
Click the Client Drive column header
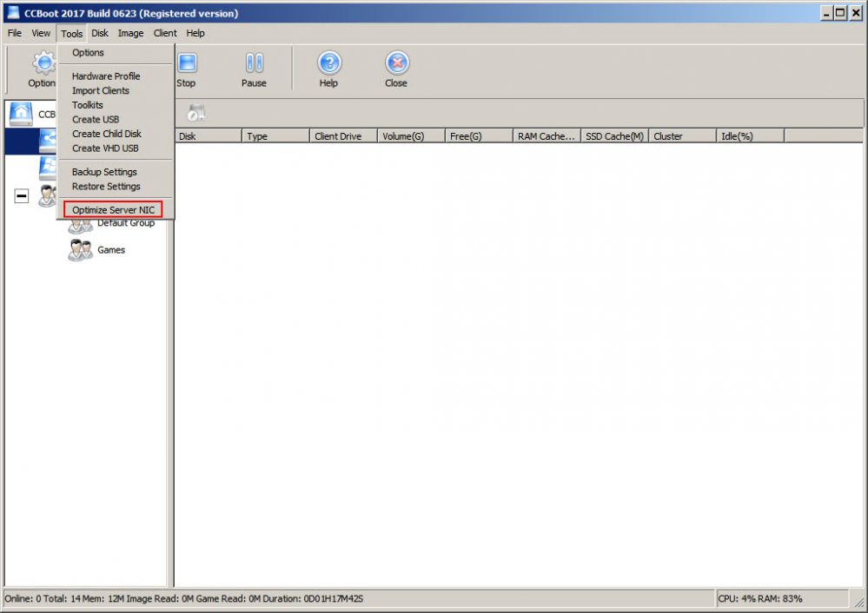tap(343, 136)
